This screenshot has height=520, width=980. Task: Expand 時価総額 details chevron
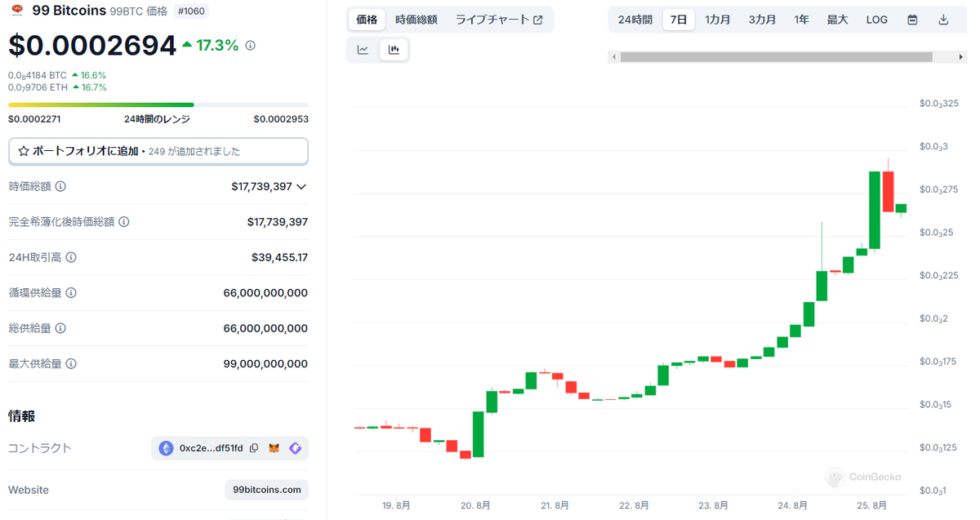click(x=301, y=187)
